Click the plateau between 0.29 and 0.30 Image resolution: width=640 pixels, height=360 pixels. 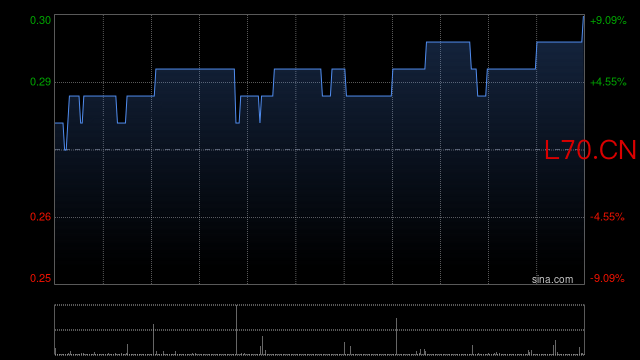[448, 42]
